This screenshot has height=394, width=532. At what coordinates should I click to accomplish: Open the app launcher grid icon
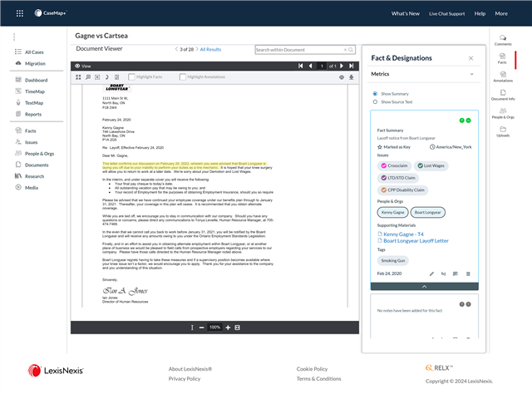[20, 13]
